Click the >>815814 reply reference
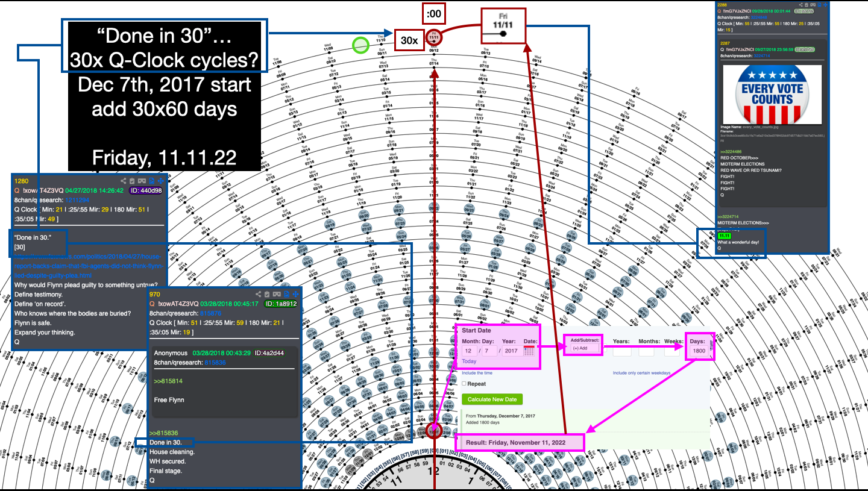Screen dimensions: 868x491 click(168, 381)
